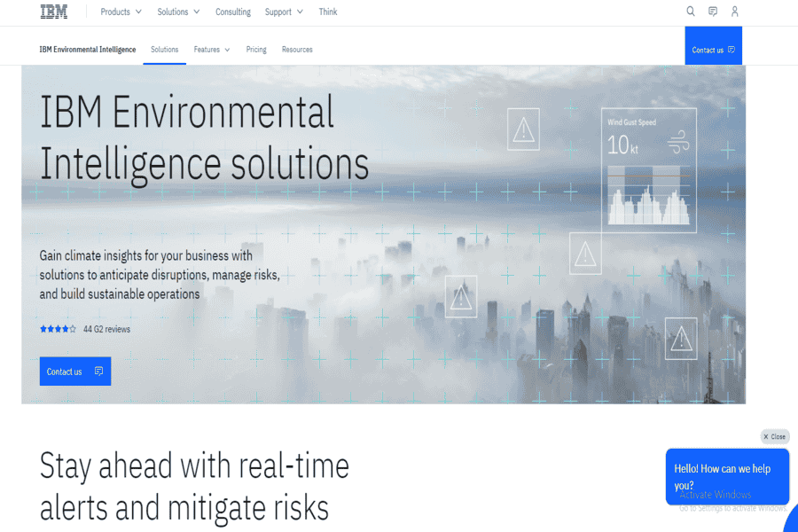Open the Think menu item

tap(328, 12)
